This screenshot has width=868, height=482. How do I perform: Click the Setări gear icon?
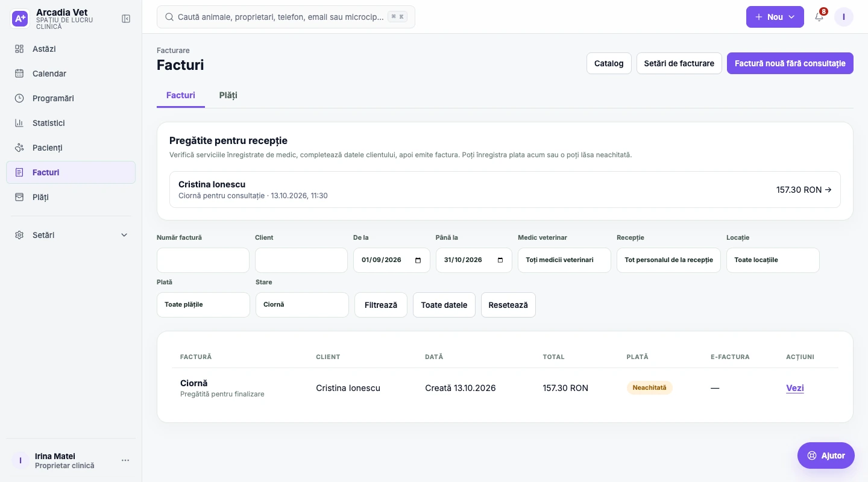click(x=19, y=235)
